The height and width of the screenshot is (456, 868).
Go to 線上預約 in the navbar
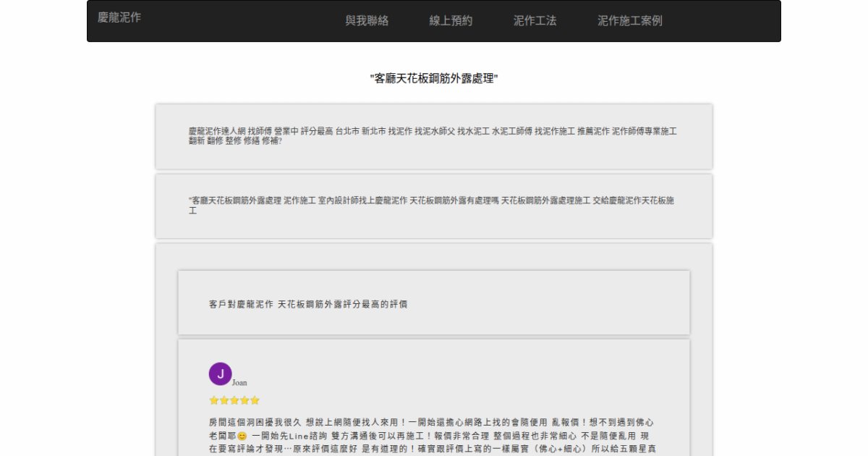(x=451, y=21)
